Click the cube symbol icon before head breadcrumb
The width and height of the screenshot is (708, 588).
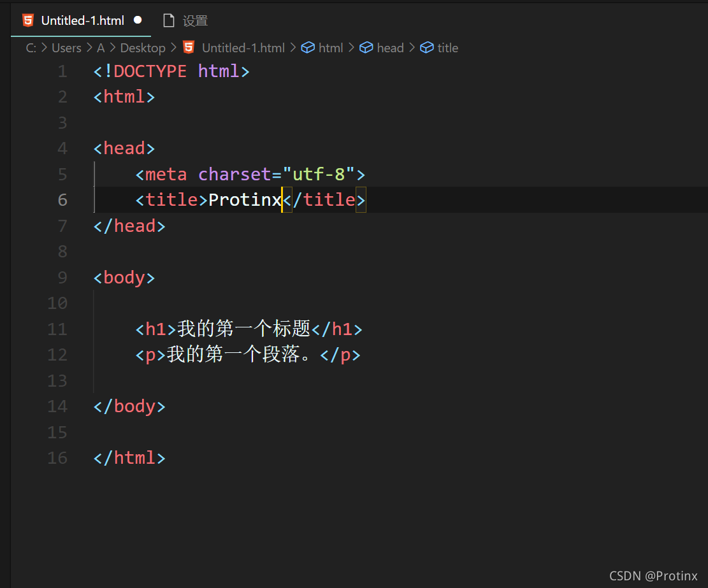click(x=366, y=47)
